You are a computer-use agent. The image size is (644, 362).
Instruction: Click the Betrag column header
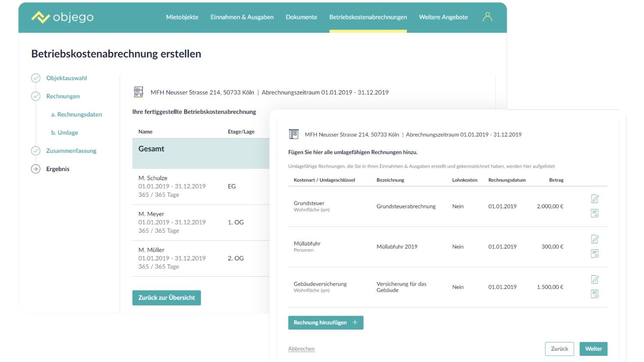point(556,180)
